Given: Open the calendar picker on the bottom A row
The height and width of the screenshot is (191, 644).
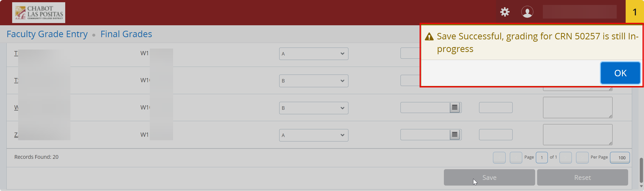Looking at the screenshot, I should coord(455,134).
